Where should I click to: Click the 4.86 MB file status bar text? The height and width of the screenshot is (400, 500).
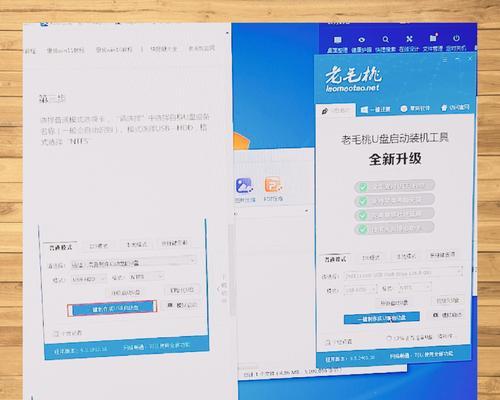point(292,372)
